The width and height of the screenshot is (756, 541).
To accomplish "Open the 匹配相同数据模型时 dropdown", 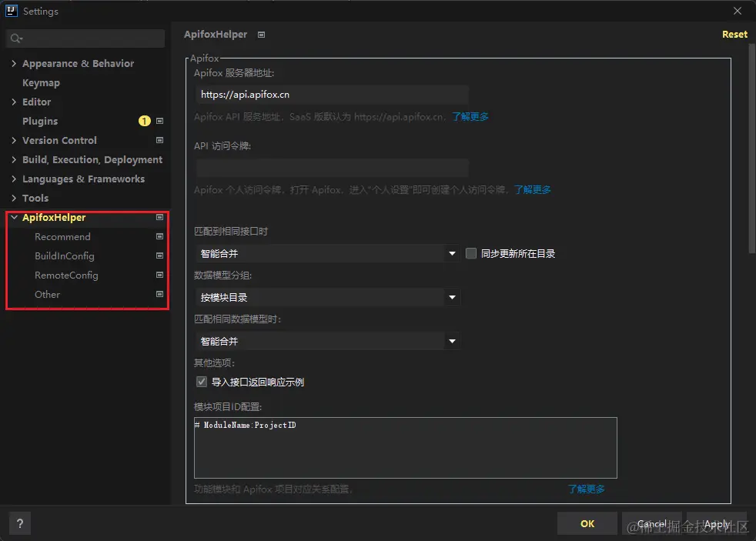I will (x=328, y=341).
